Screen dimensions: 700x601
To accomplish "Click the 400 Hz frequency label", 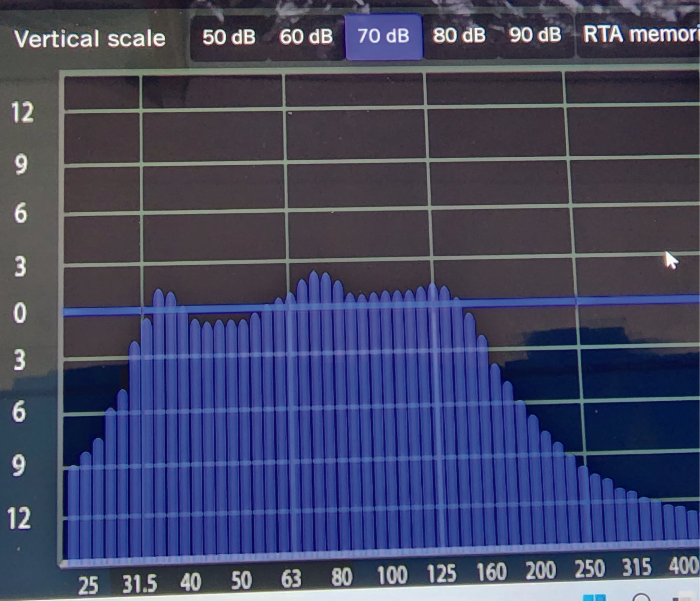I will tap(683, 566).
